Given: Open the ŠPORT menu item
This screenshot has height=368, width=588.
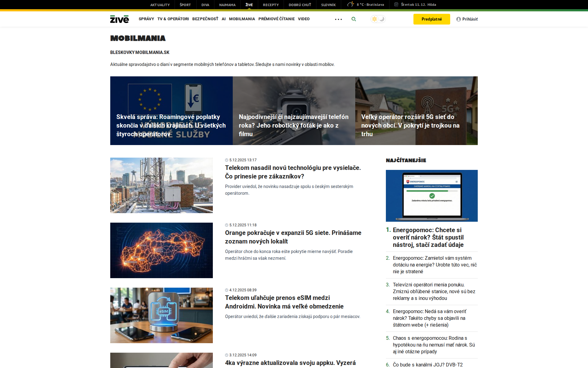Looking at the screenshot, I should (x=185, y=4).
